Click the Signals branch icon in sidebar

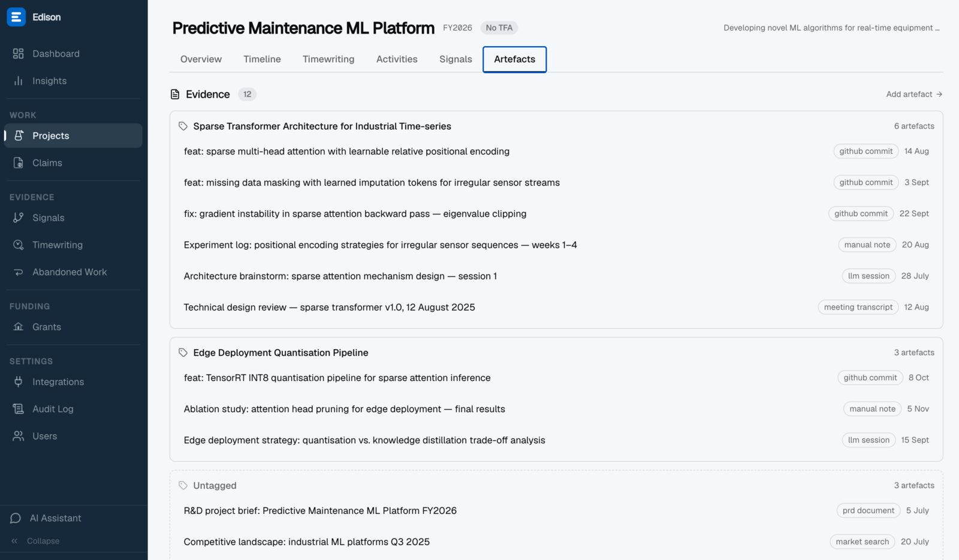tap(18, 218)
